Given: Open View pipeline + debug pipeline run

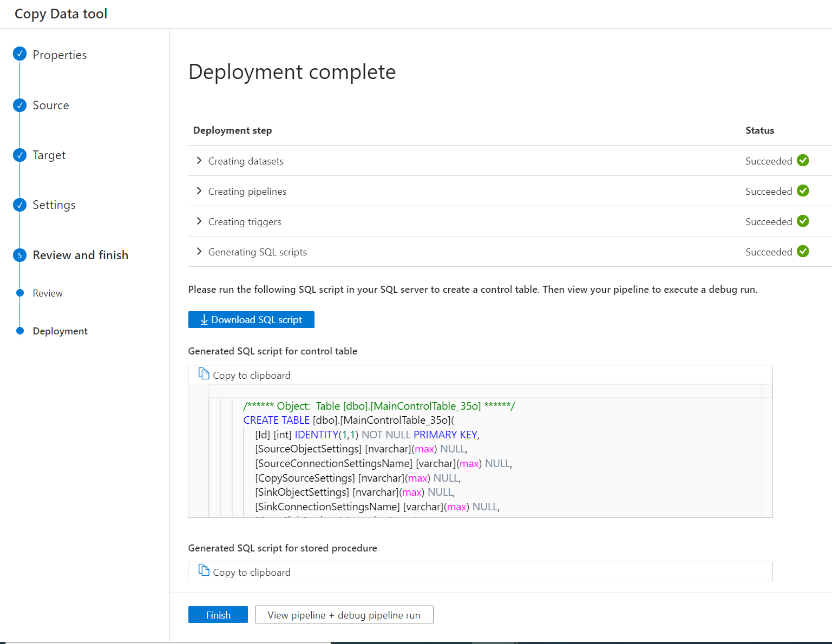Looking at the screenshot, I should tap(343, 614).
